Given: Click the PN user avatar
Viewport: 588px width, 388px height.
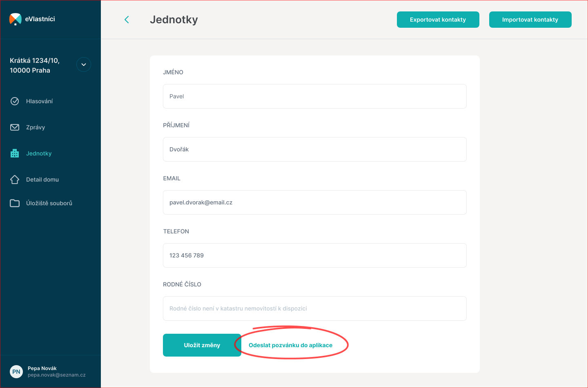Looking at the screenshot, I should click(16, 372).
